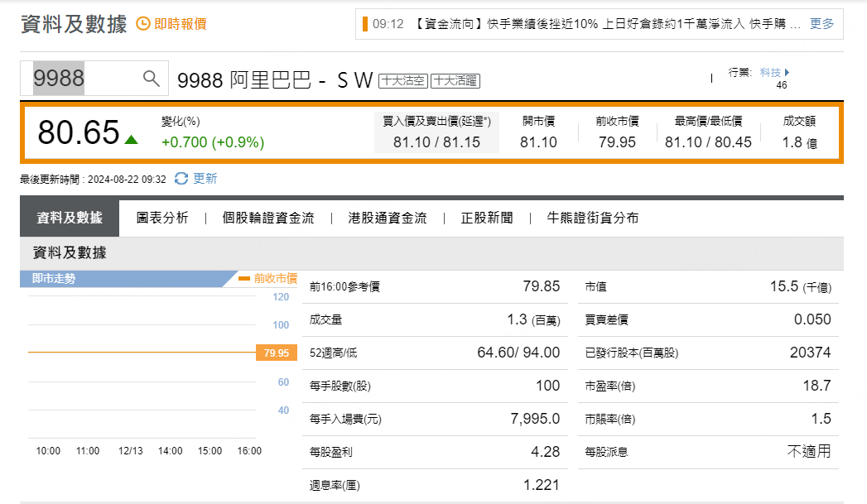
Task: Switch to the 圖表分析 tab
Action: tap(162, 218)
